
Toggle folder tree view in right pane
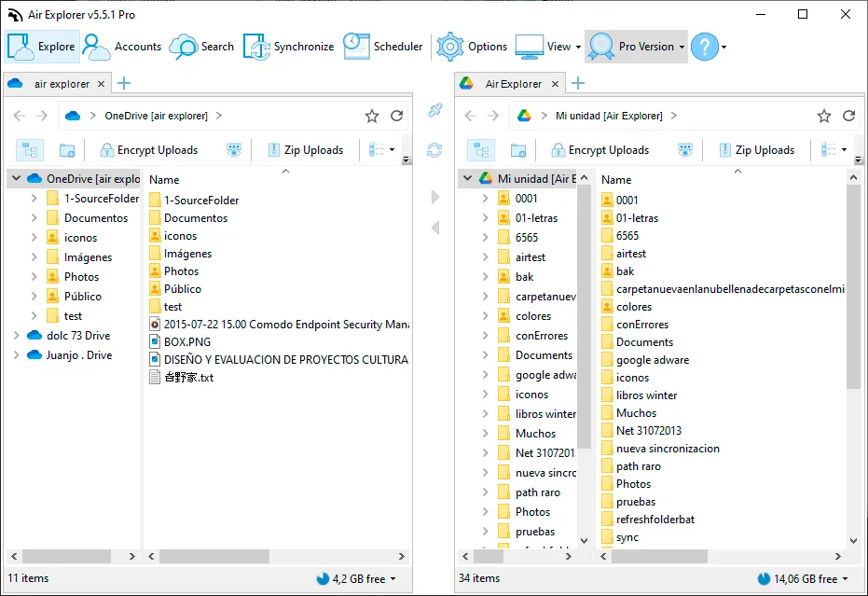[481, 150]
